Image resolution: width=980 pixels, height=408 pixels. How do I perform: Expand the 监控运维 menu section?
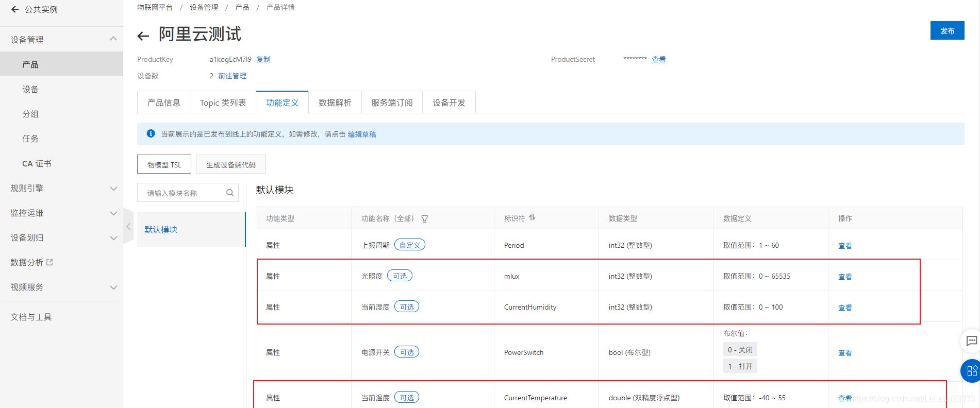coord(113,213)
